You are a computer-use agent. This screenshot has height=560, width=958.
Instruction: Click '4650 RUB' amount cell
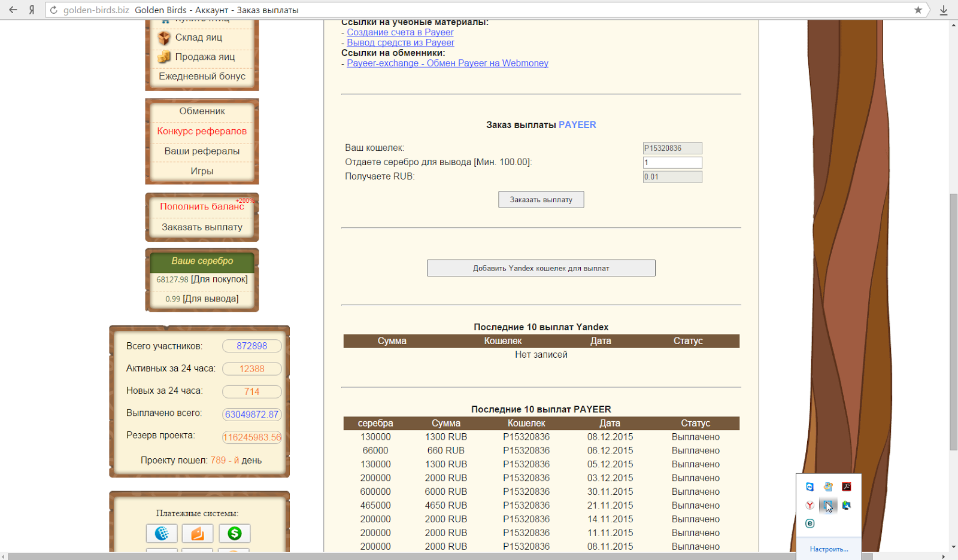point(446,506)
